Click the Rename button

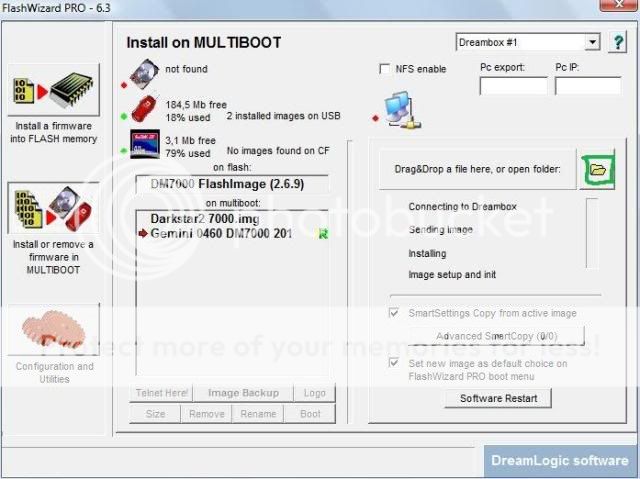click(258, 414)
